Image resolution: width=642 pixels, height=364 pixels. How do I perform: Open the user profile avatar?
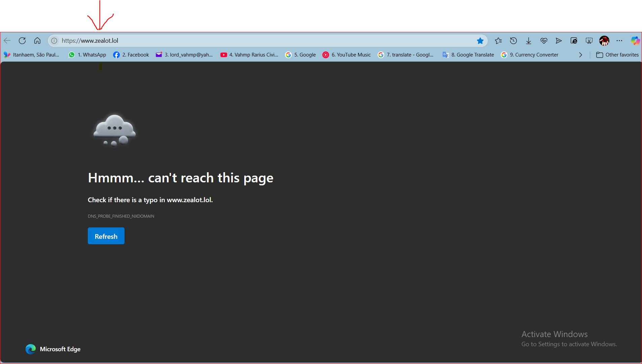pos(604,41)
